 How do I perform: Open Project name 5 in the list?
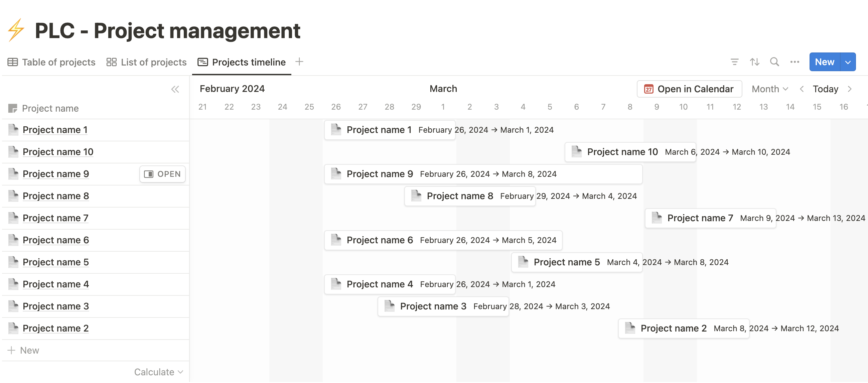(55, 262)
